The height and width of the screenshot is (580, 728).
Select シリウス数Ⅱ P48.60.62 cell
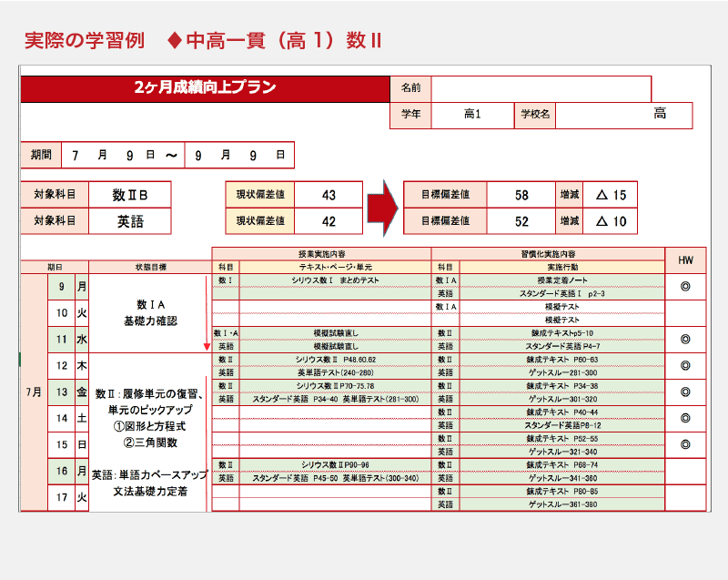(335, 360)
